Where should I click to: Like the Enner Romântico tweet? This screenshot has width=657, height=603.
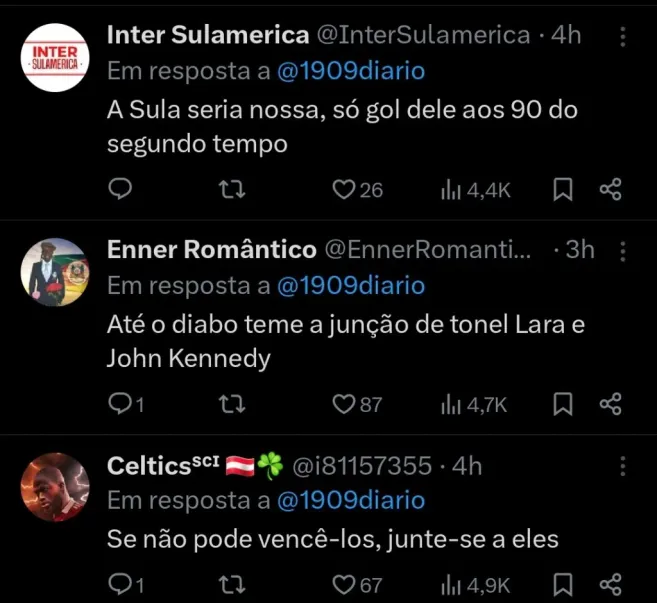point(345,404)
